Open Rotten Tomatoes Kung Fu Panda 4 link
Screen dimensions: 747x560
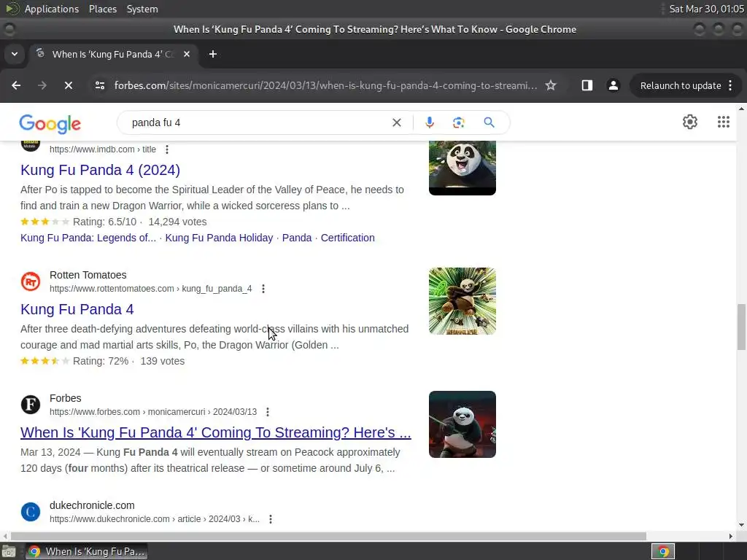coord(77,309)
